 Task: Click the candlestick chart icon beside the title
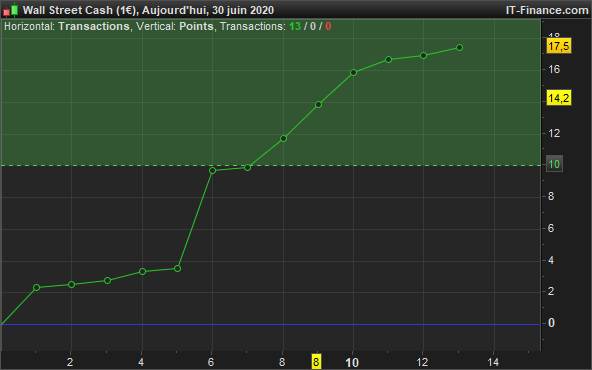tap(11, 10)
